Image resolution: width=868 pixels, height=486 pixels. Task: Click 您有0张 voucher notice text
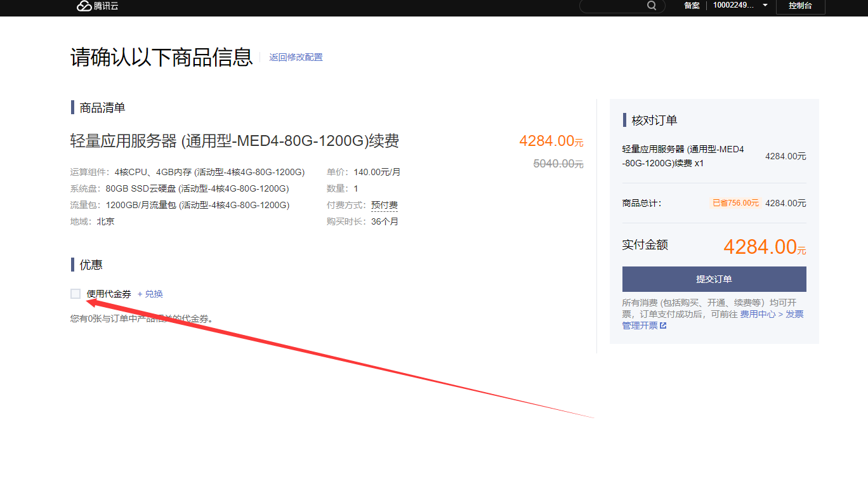pos(141,319)
